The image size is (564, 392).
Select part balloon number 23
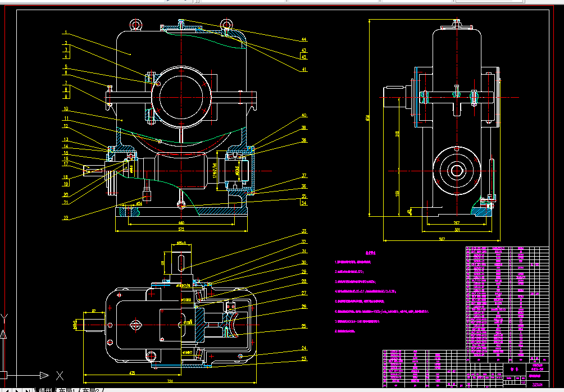coord(304,358)
